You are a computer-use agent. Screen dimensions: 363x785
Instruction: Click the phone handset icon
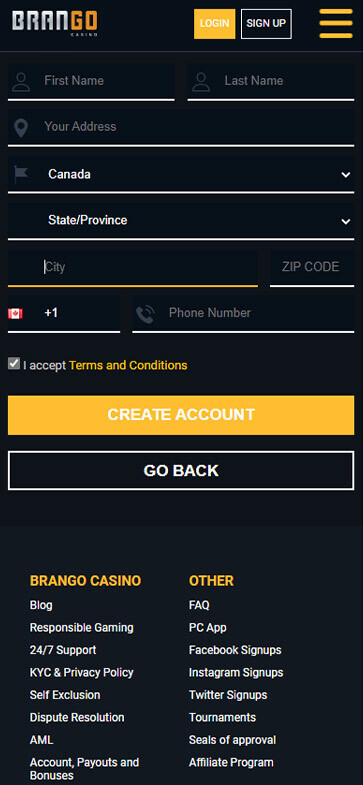[x=145, y=314]
